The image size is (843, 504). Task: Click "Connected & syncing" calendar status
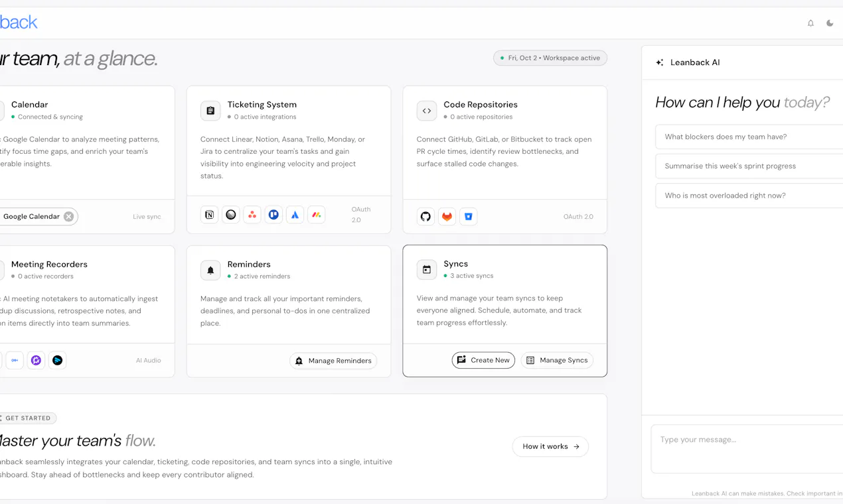[50, 117]
